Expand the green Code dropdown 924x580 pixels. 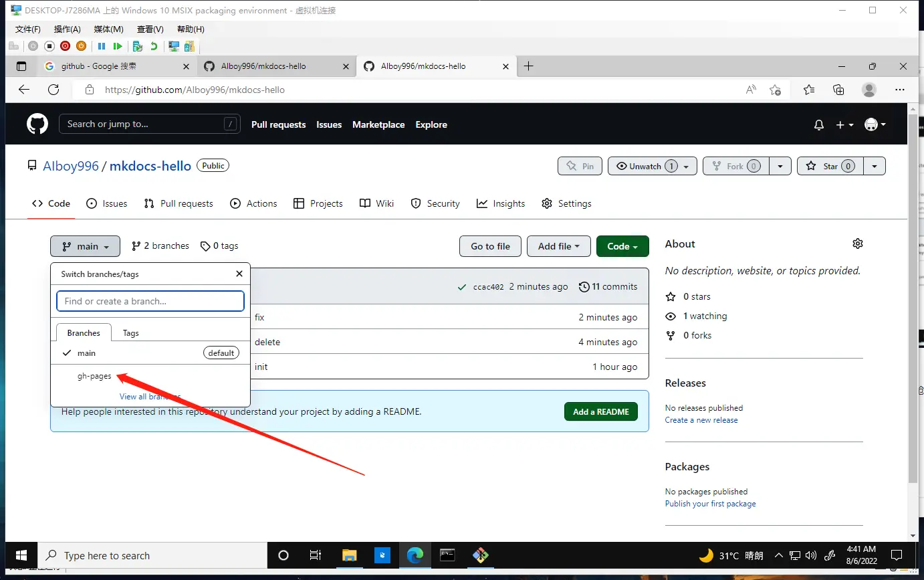622,247
